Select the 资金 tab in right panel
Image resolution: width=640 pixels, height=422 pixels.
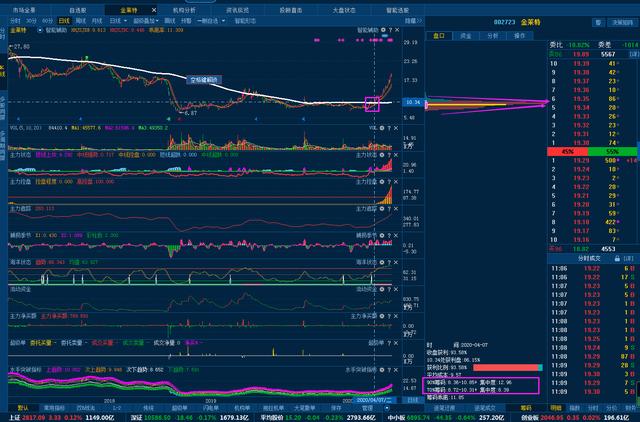466,36
